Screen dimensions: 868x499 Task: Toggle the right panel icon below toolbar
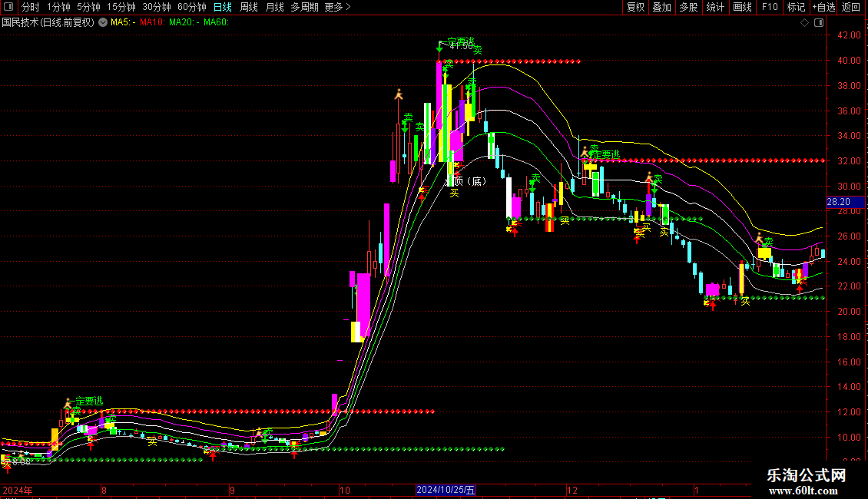click(819, 23)
